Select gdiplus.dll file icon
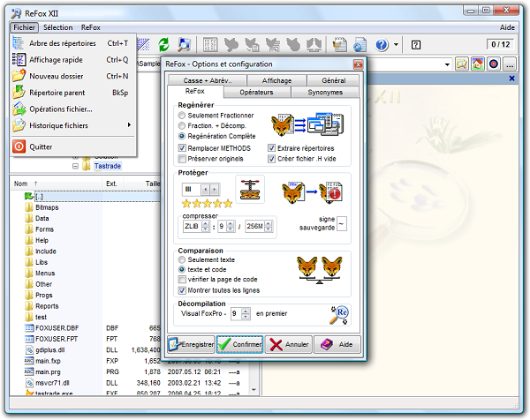This screenshot has height=420, width=530. coord(29,349)
